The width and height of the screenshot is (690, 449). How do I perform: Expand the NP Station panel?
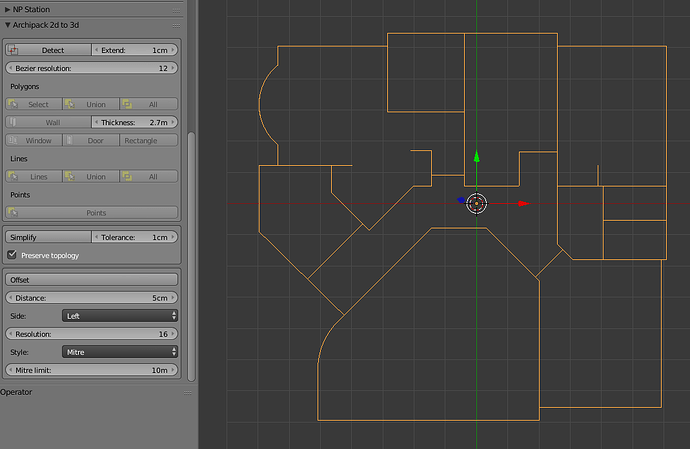[x=7, y=9]
